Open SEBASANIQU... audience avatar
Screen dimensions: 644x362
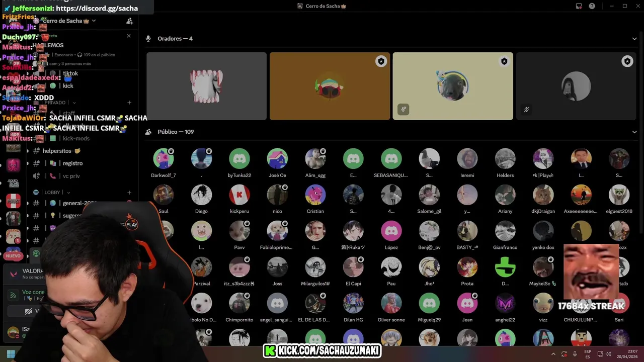click(x=391, y=158)
